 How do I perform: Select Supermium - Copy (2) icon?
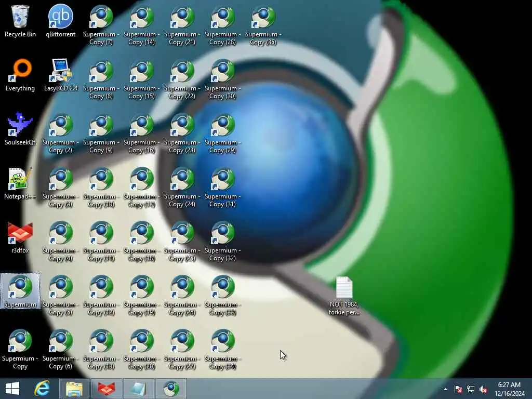pyautogui.click(x=60, y=134)
